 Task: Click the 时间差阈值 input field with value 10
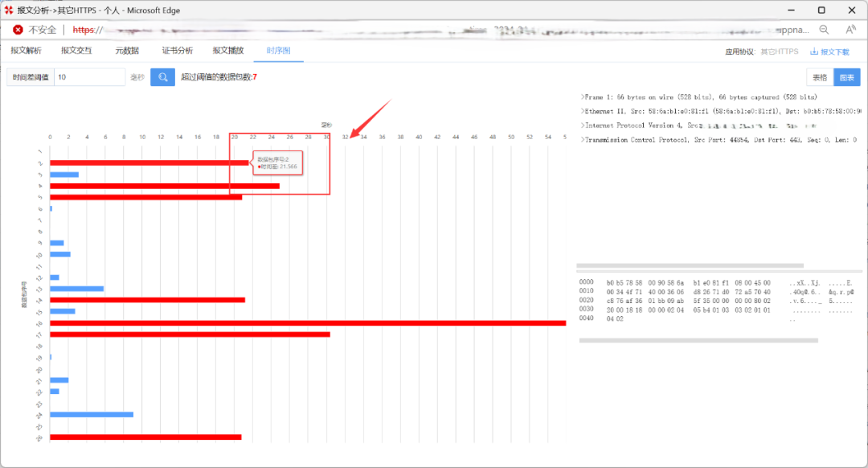[x=90, y=77]
